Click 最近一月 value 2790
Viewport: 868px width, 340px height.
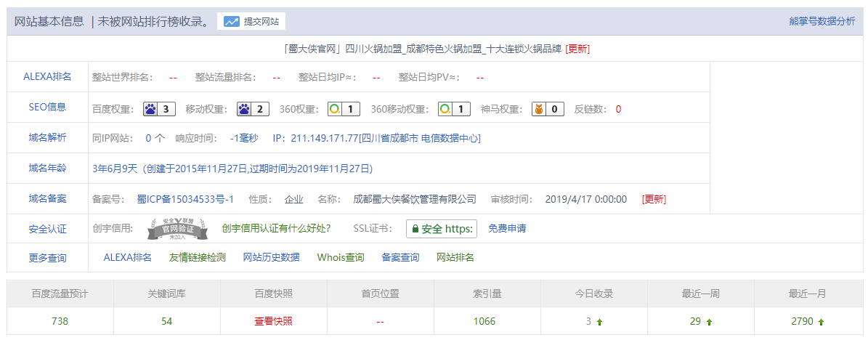click(x=803, y=321)
